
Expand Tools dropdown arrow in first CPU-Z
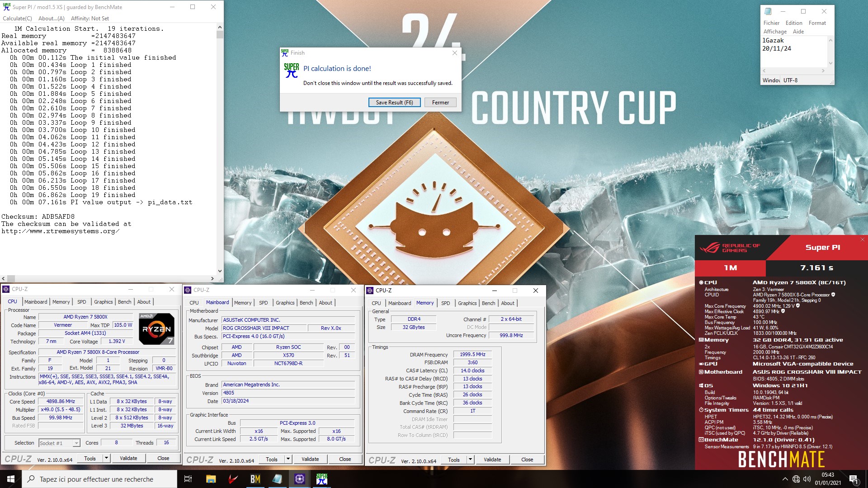coord(107,458)
